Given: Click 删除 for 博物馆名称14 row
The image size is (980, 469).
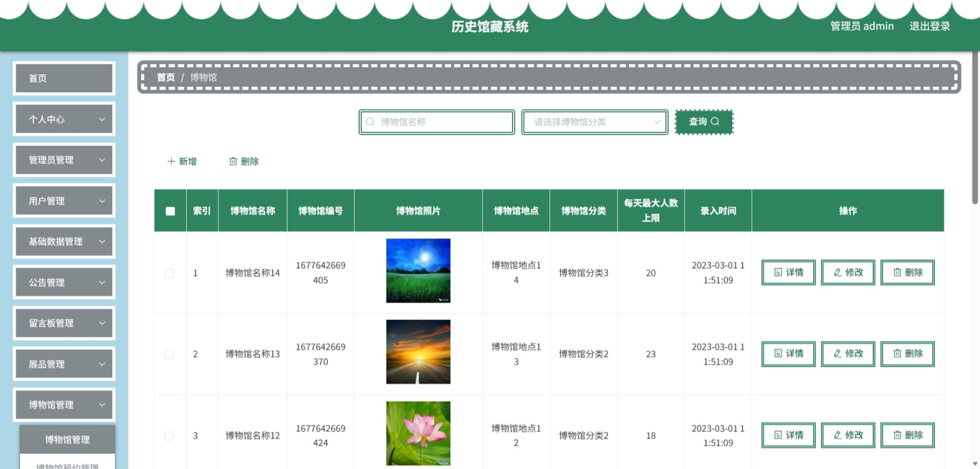Looking at the screenshot, I should 908,272.
